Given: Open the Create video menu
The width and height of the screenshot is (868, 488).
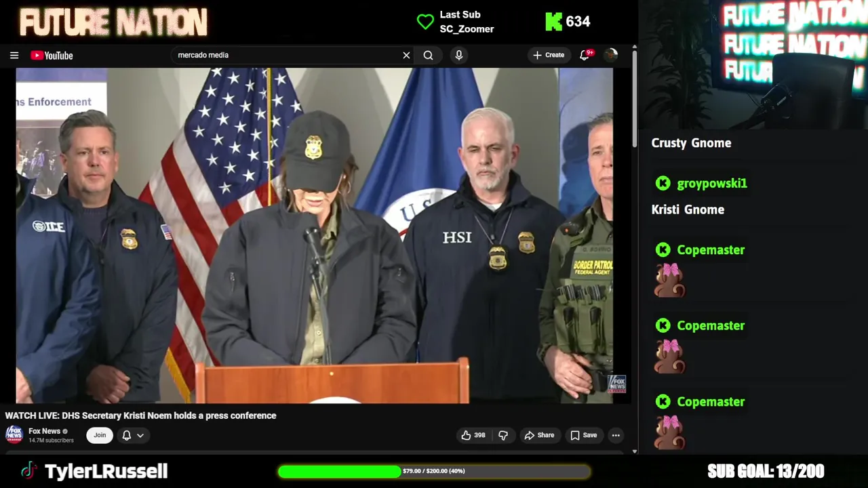Looking at the screenshot, I should [549, 55].
